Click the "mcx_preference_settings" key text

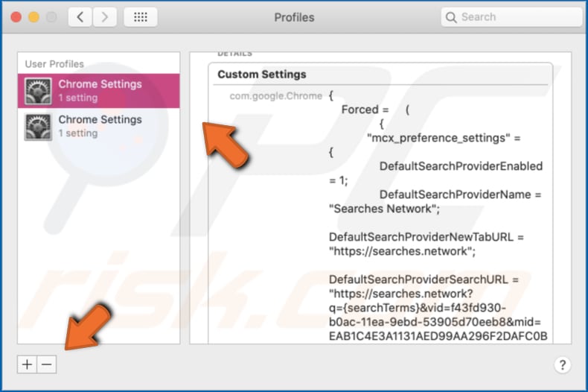point(438,138)
